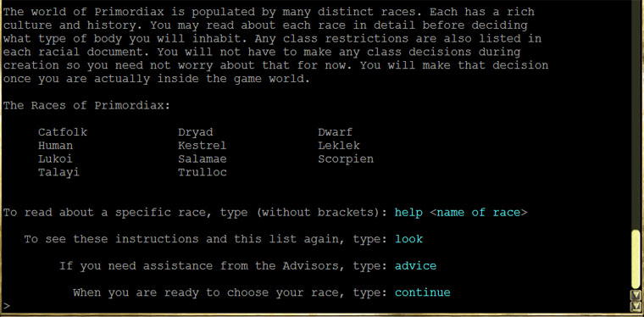Click the Trulloc race name

(202, 172)
